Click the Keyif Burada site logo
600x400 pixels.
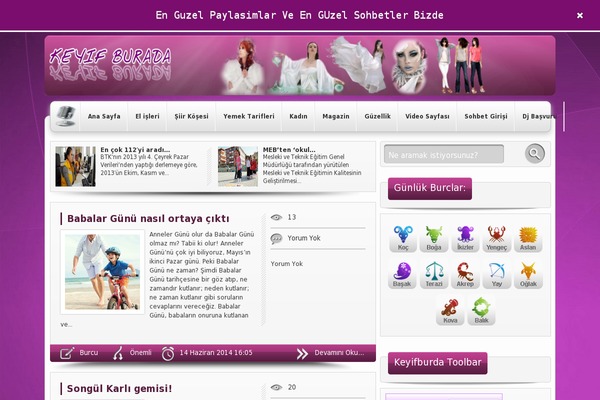pyautogui.click(x=110, y=64)
